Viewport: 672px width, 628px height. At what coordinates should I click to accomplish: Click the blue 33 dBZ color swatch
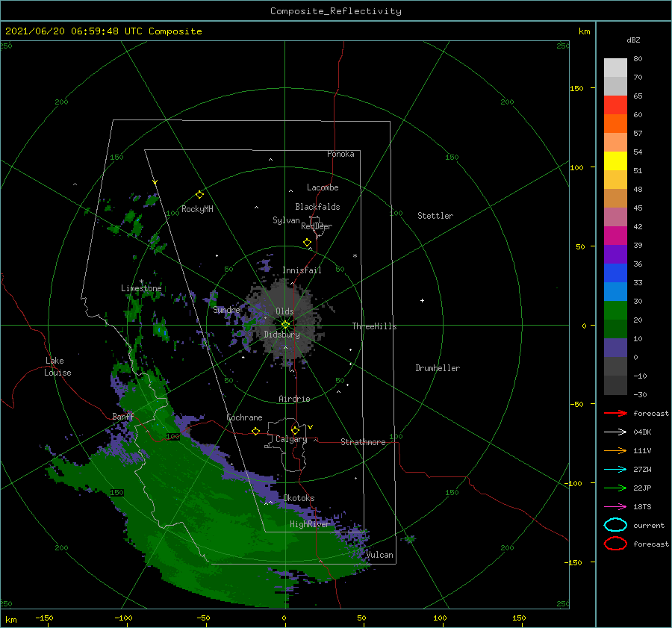(x=615, y=273)
